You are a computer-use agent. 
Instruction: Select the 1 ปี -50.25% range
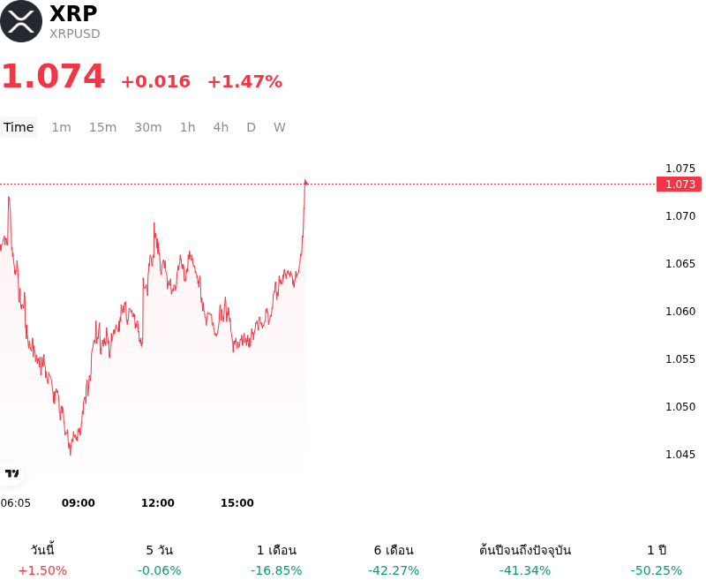657,560
